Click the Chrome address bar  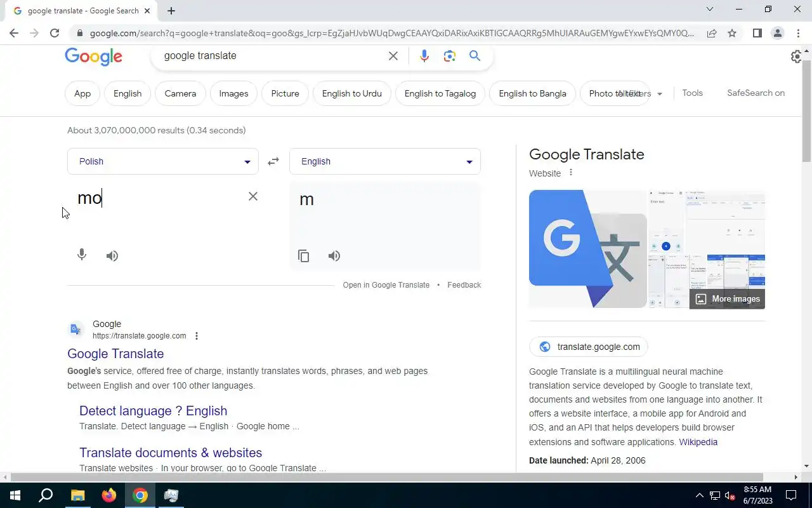[391, 33]
